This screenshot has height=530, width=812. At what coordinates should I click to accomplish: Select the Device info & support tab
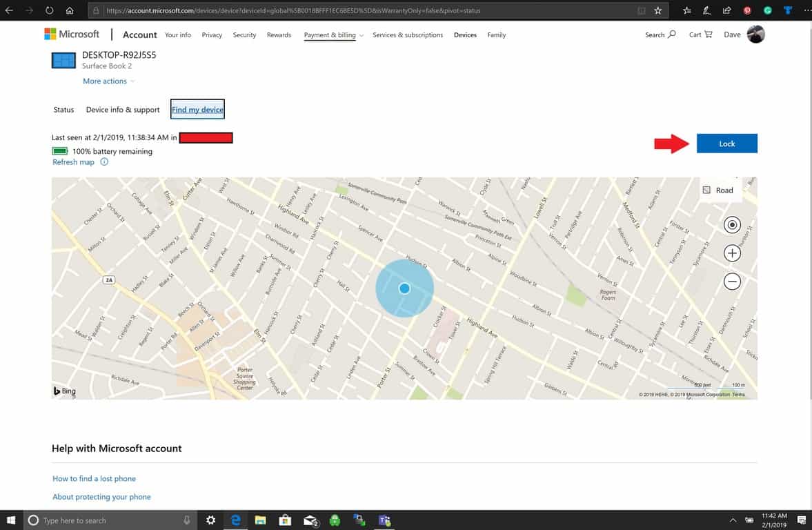(x=123, y=110)
